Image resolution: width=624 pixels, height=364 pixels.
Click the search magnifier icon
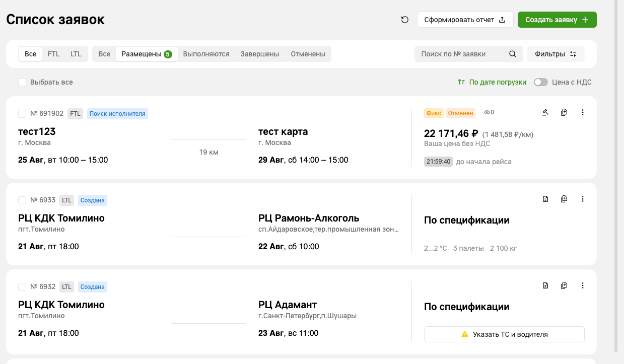coord(513,54)
